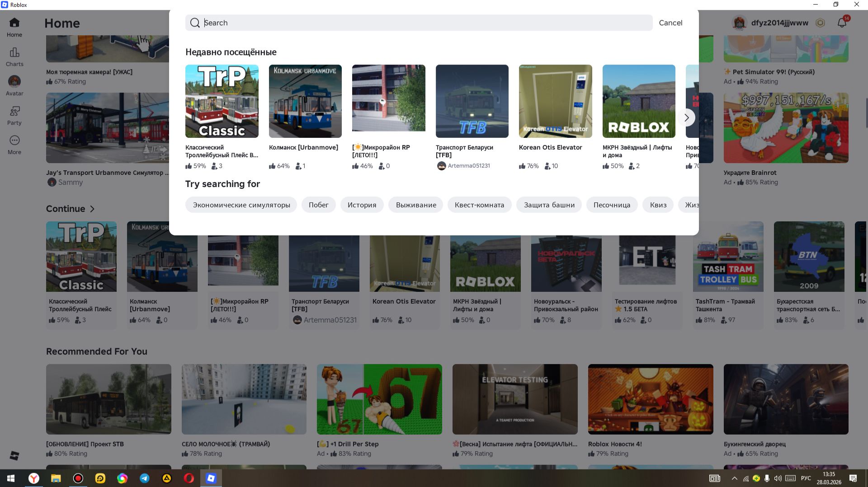868x487 pixels.
Task: Open the Kolmansk Urbanmove thumbnail in recently visited
Action: [x=305, y=101]
